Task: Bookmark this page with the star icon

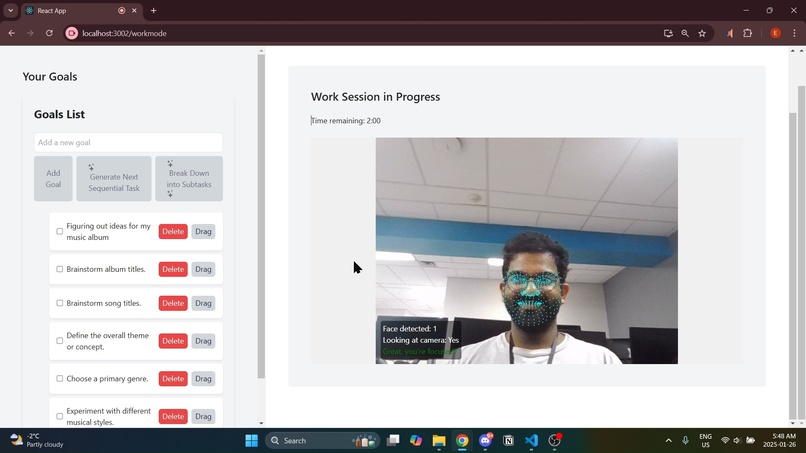Action: pyautogui.click(x=702, y=33)
